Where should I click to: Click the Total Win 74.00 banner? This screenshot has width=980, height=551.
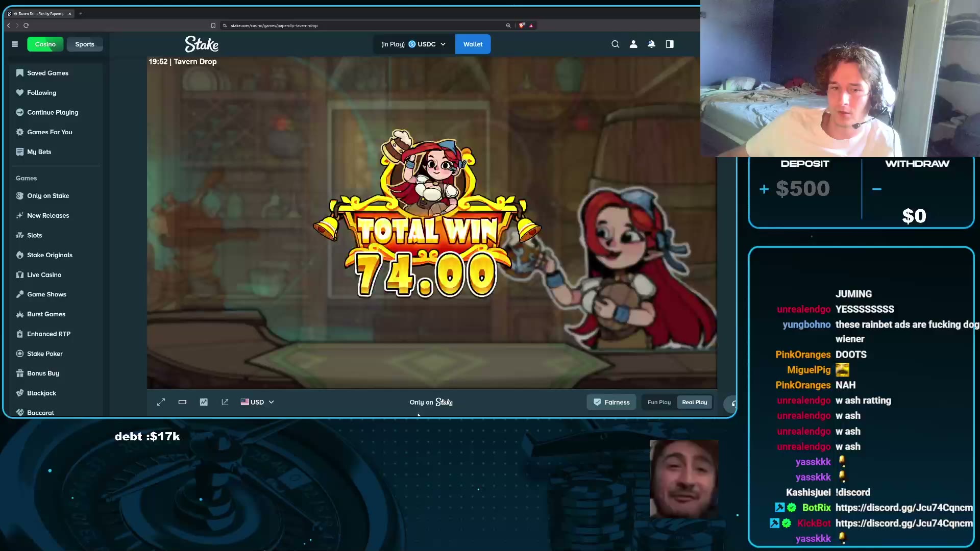tap(427, 214)
